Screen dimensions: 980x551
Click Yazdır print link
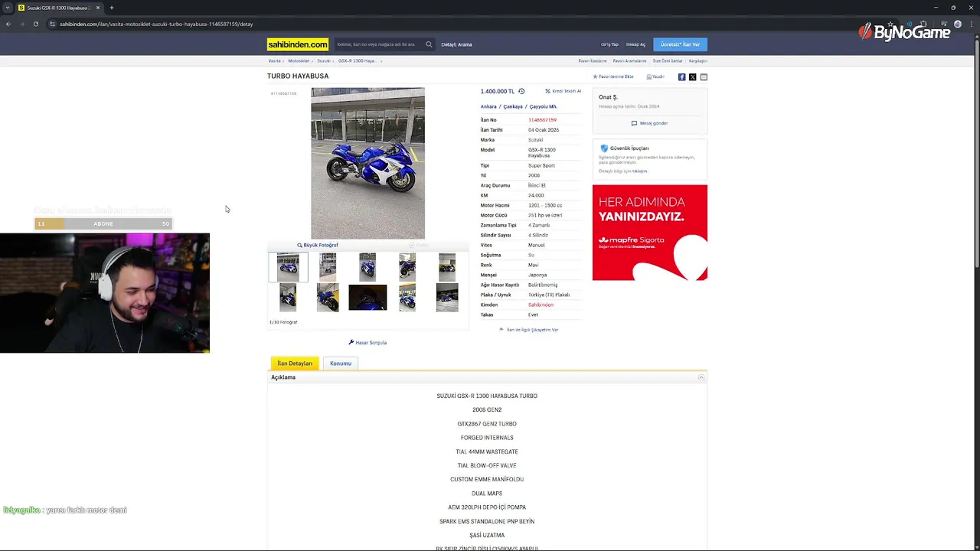point(655,77)
